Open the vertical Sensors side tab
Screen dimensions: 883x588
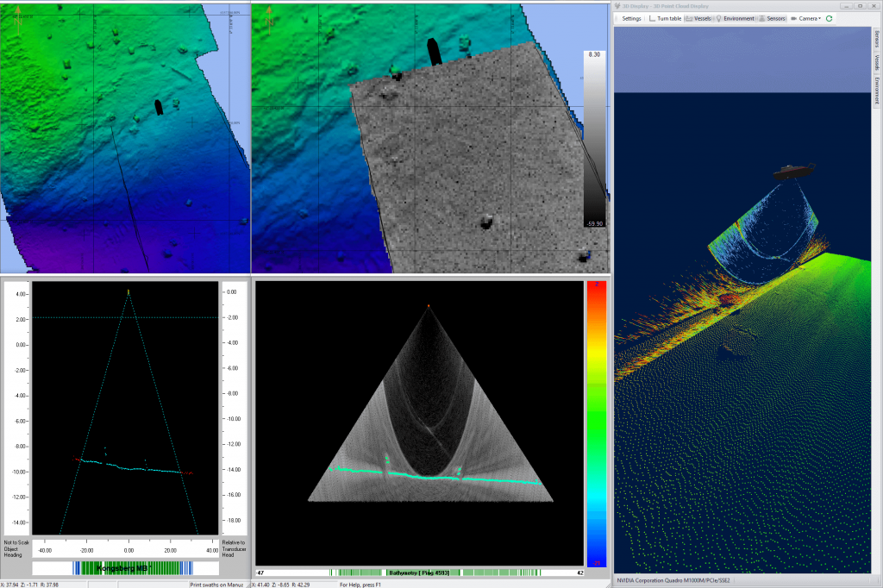(877, 39)
